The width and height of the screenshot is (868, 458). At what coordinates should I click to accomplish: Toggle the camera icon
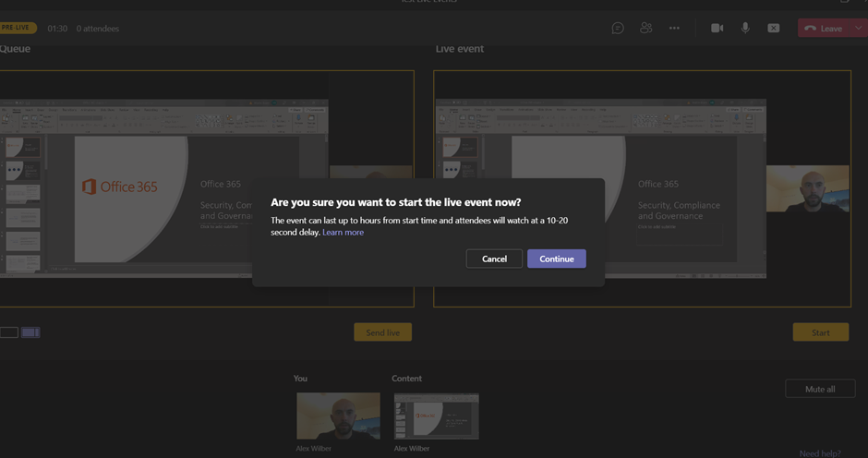point(717,29)
